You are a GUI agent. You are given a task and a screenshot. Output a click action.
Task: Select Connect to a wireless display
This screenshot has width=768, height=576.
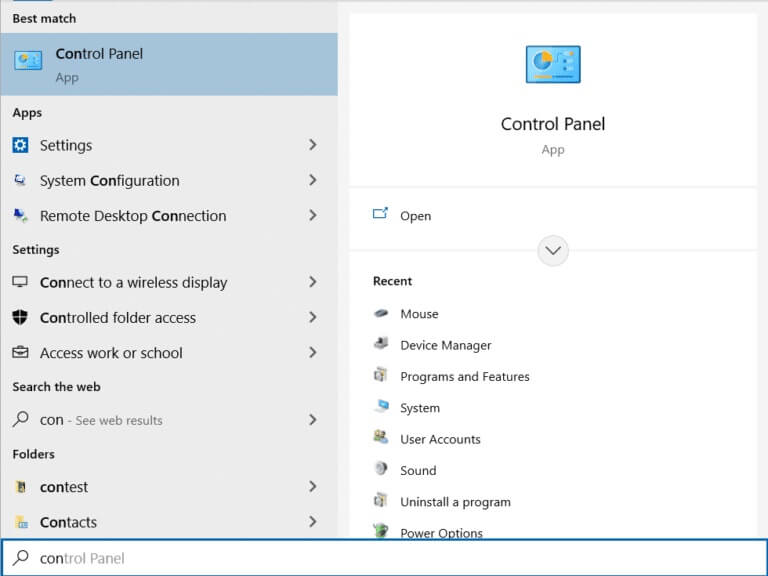(169, 282)
